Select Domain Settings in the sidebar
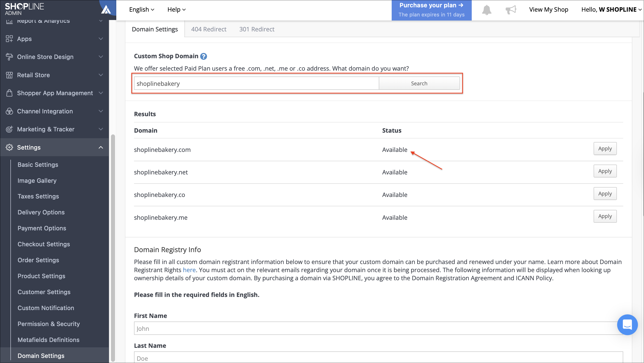This screenshot has width=644, height=363. point(41,356)
